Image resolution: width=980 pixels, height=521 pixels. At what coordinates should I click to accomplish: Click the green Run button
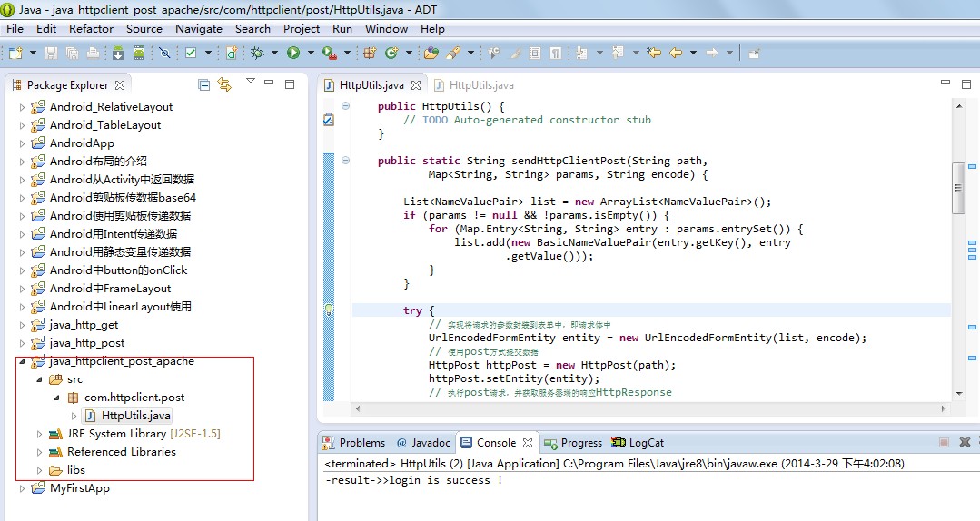[x=293, y=54]
